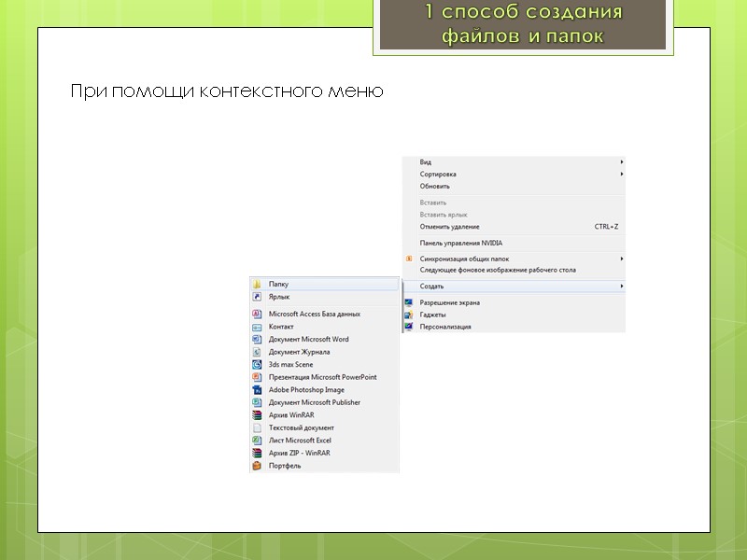Screen dimensions: 747x560
Task: Choose Обновить in the context menu
Action: coord(514,186)
